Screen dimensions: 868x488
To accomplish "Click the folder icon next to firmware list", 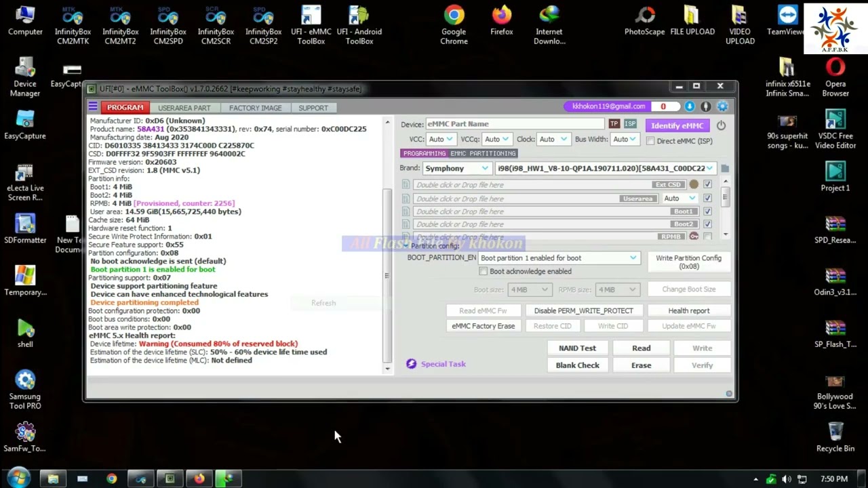I will pos(725,168).
